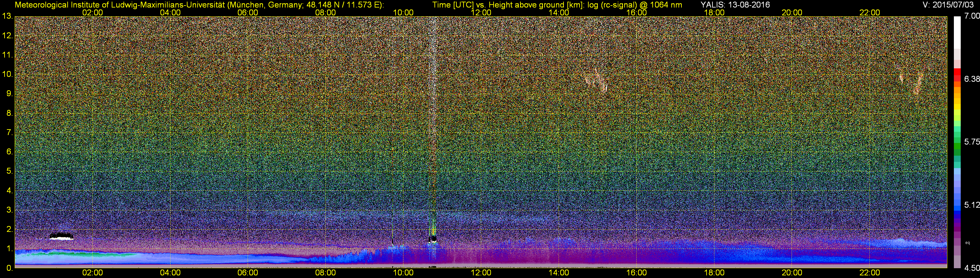Click the 12:00 label on the bottom time axis
This screenshot has width=980, height=278.
coord(481,273)
